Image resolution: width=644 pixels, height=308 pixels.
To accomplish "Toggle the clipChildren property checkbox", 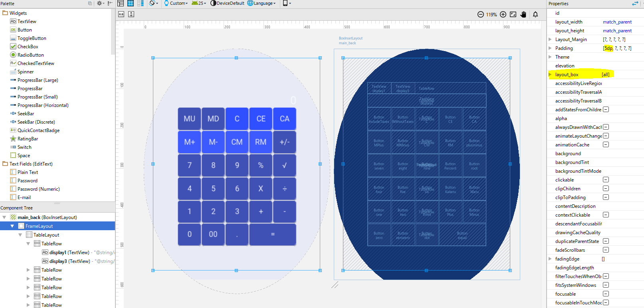I will click(x=606, y=189).
